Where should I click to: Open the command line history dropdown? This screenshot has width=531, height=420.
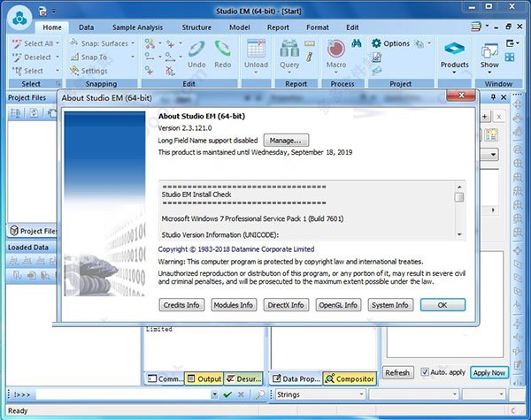214,394
